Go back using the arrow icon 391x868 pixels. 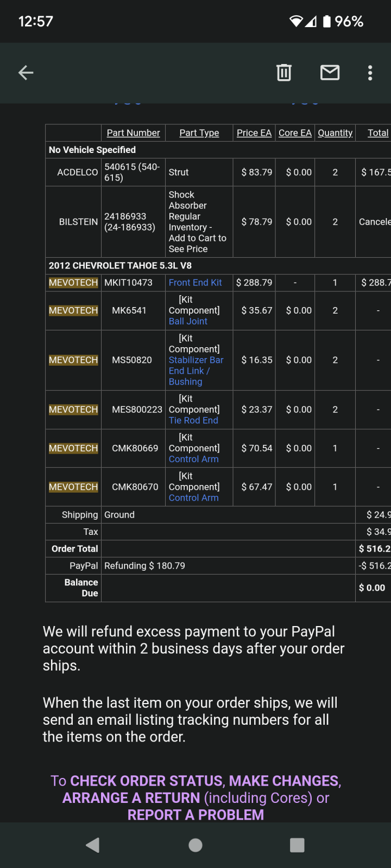click(x=26, y=73)
